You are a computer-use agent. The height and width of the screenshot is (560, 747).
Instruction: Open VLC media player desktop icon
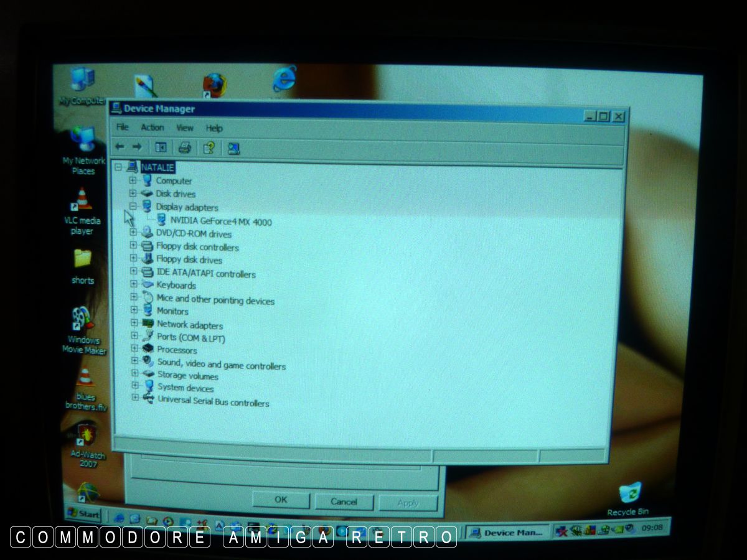pos(82,202)
